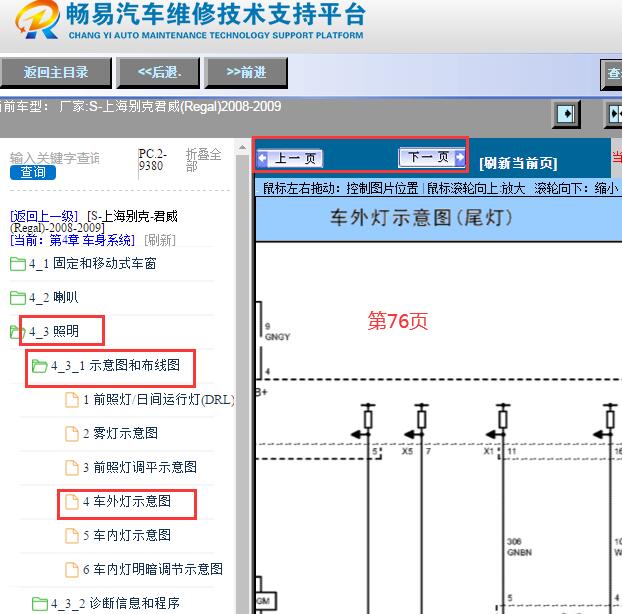Viewport: 622px width, 614px height.
Task: Click 当前：第4章 车身系统 link
Action: tap(73, 240)
